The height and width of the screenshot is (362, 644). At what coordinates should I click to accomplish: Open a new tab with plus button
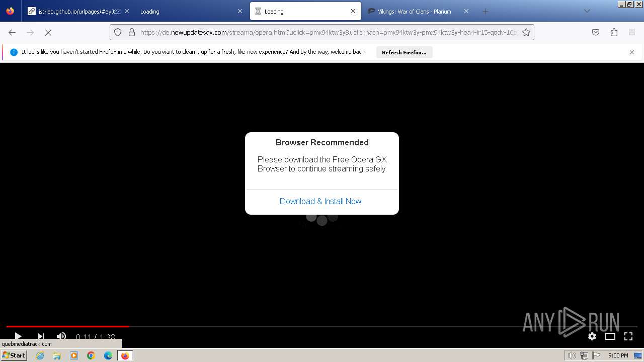[x=485, y=11]
